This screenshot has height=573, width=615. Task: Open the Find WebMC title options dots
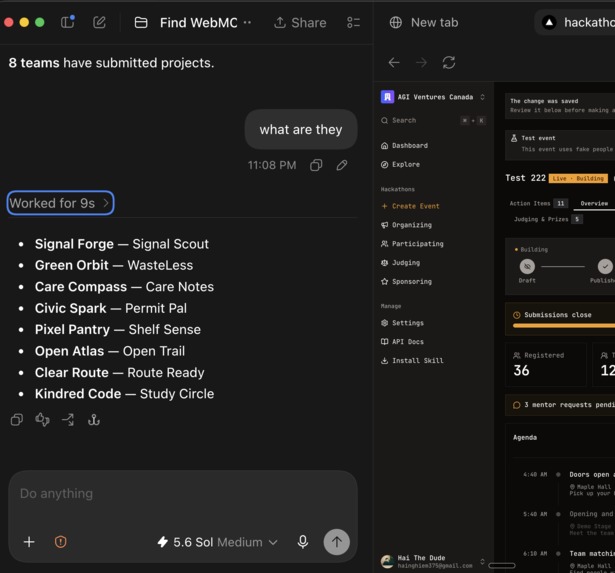click(247, 23)
